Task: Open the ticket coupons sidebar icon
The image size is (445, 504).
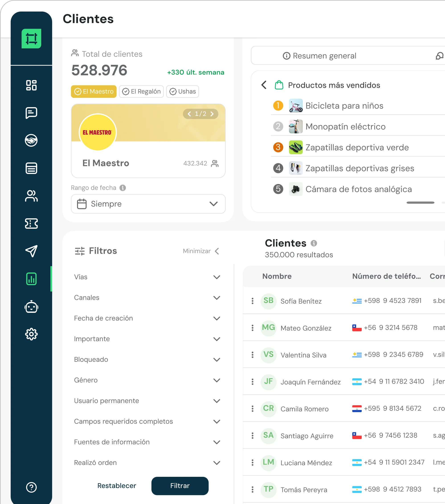Action: (31, 224)
